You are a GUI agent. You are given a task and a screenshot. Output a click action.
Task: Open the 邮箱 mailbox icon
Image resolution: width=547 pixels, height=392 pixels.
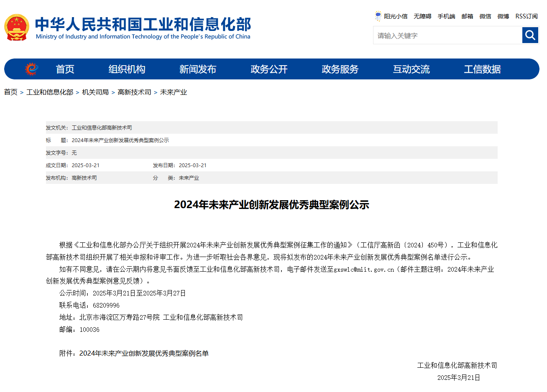point(467,16)
